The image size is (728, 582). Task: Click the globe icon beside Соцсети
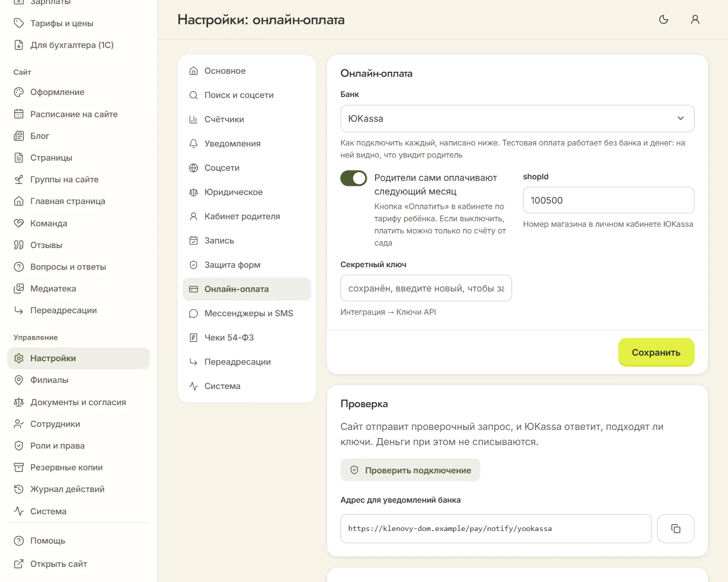click(x=194, y=168)
